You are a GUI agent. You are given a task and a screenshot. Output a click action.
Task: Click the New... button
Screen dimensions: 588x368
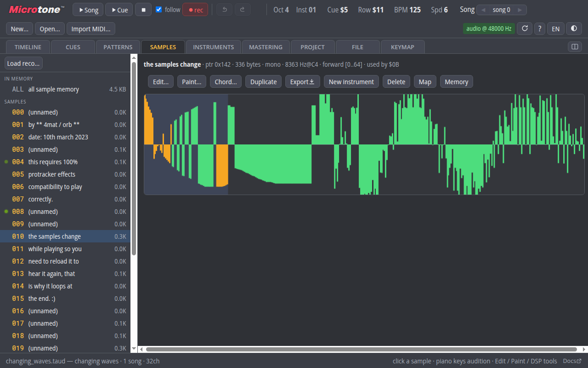19,29
